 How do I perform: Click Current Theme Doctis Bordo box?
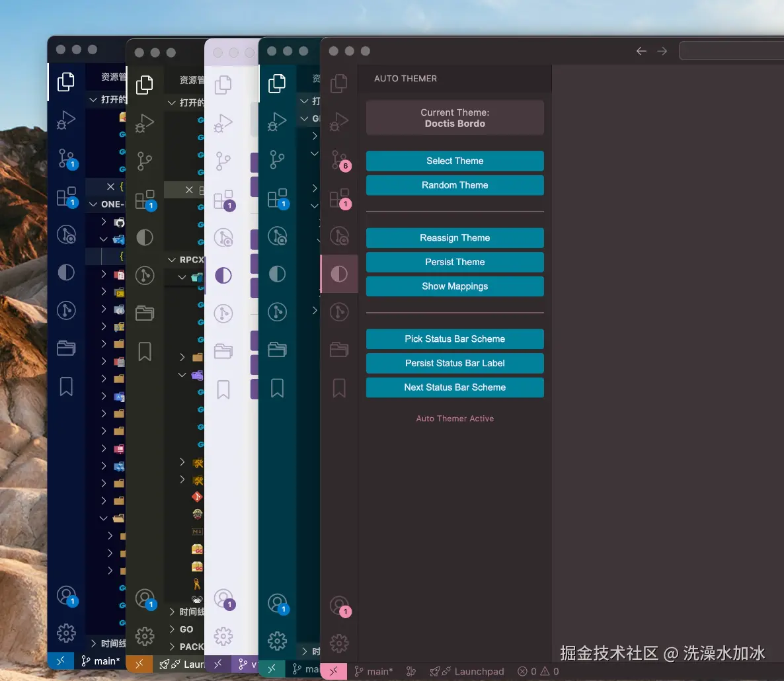tap(455, 118)
